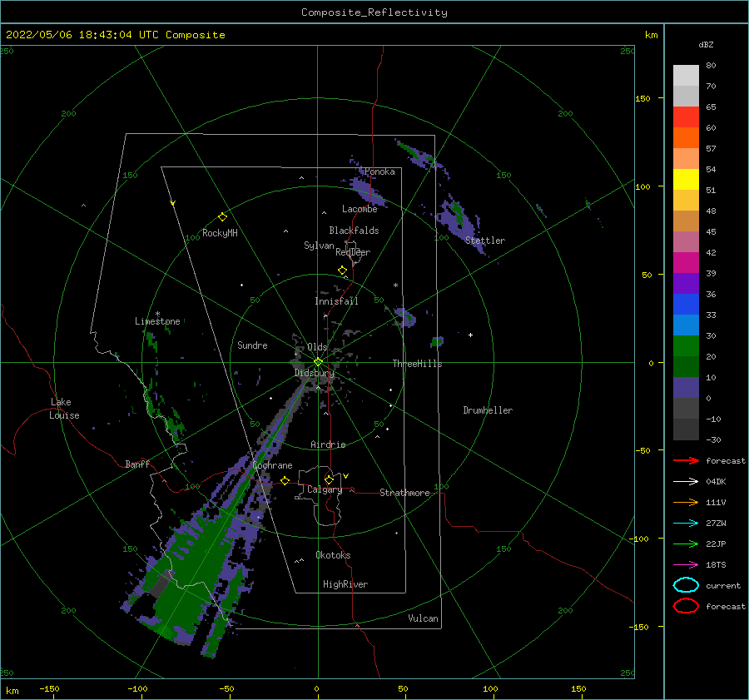The height and width of the screenshot is (700, 749).
Task: Click the yellow V marker northwest of RockyMH
Action: (x=173, y=203)
